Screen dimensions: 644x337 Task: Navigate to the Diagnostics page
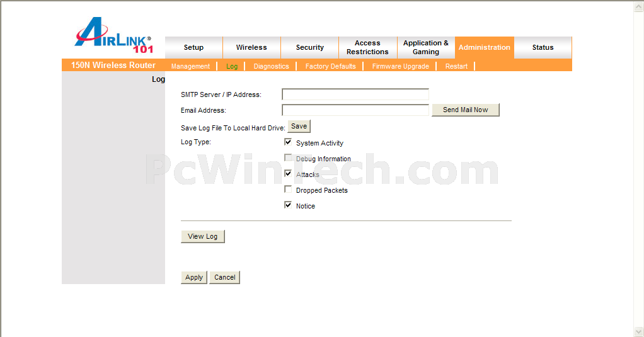(x=271, y=66)
